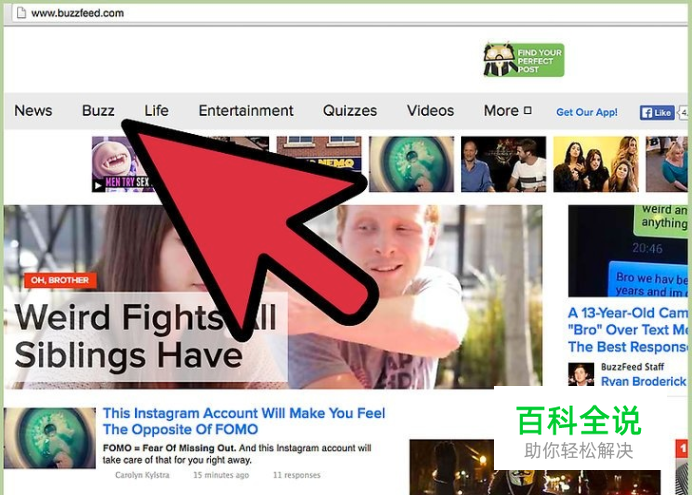Open the 11 responses link
The width and height of the screenshot is (692, 495).
coord(297,475)
